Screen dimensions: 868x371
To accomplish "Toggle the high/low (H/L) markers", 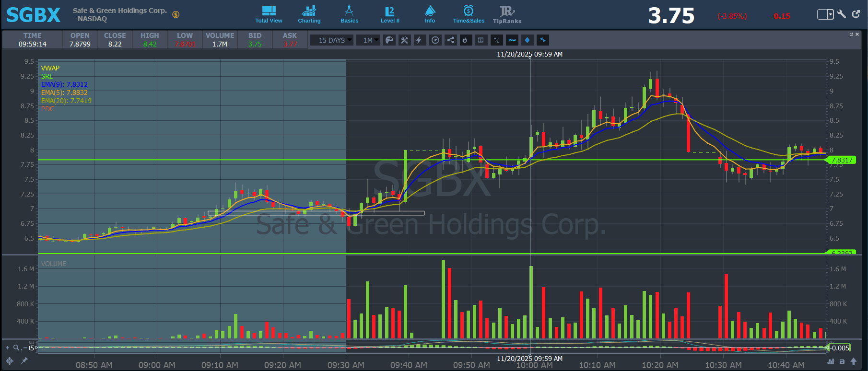I will click(x=496, y=40).
